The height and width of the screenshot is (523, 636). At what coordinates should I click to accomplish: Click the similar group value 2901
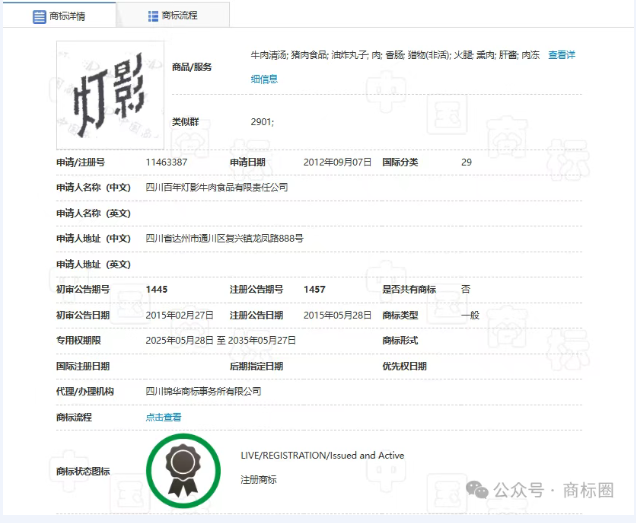261,122
